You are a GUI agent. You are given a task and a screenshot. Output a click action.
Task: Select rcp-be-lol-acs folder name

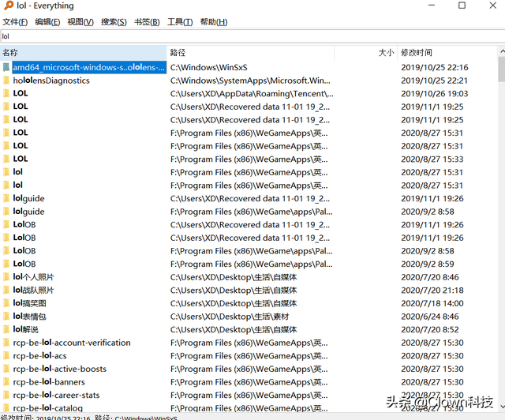(39, 356)
